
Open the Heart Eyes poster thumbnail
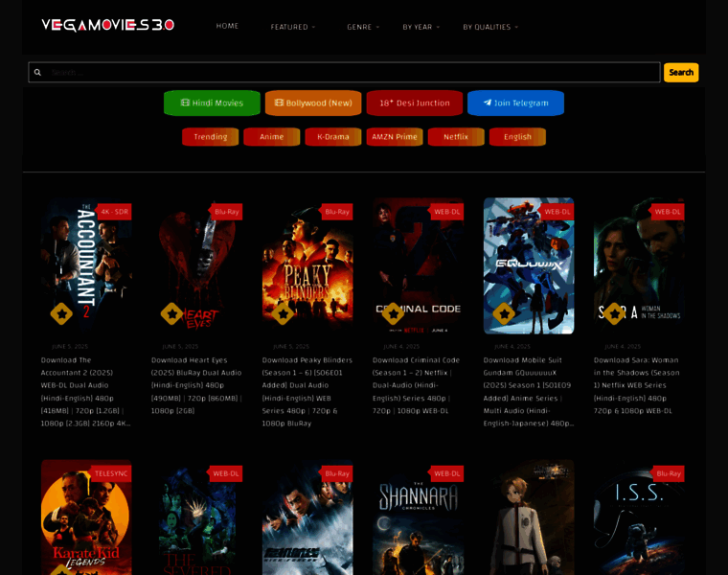197,265
